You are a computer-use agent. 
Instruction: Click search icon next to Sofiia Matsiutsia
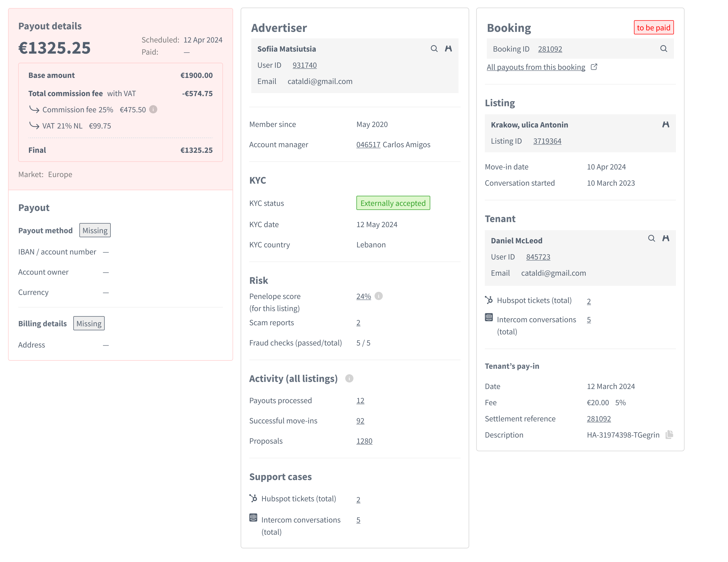tap(434, 49)
